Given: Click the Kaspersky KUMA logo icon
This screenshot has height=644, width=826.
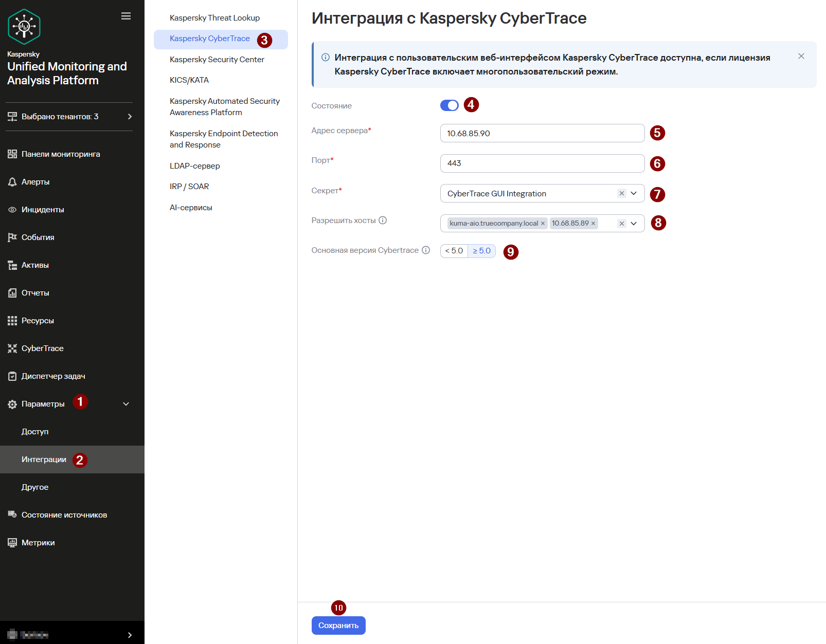Looking at the screenshot, I should click(x=24, y=27).
